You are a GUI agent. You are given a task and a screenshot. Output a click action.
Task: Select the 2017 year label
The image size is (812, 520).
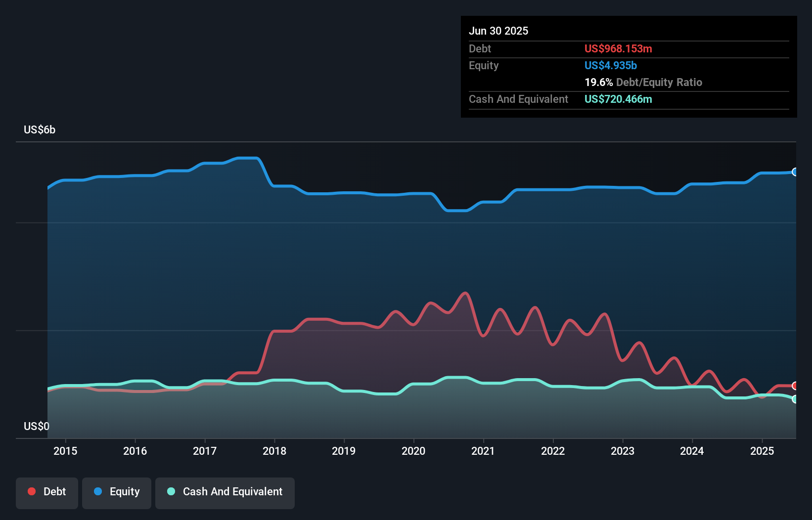(x=205, y=451)
